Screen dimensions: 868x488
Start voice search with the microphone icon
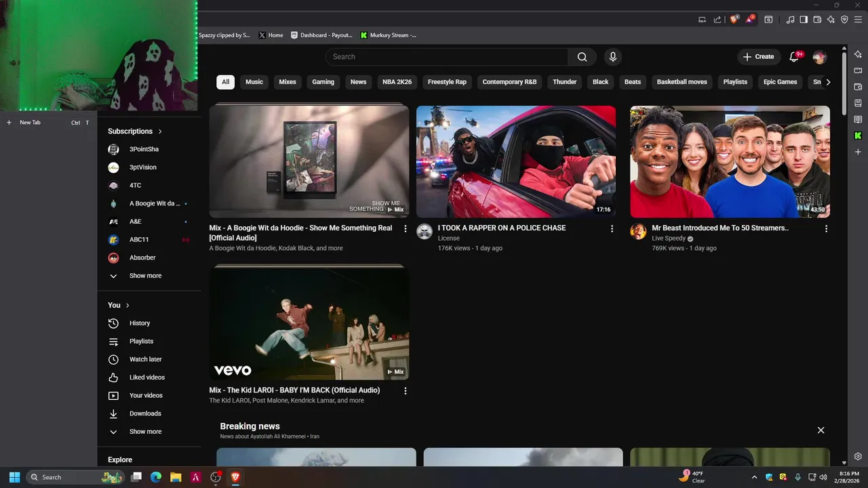click(x=613, y=57)
